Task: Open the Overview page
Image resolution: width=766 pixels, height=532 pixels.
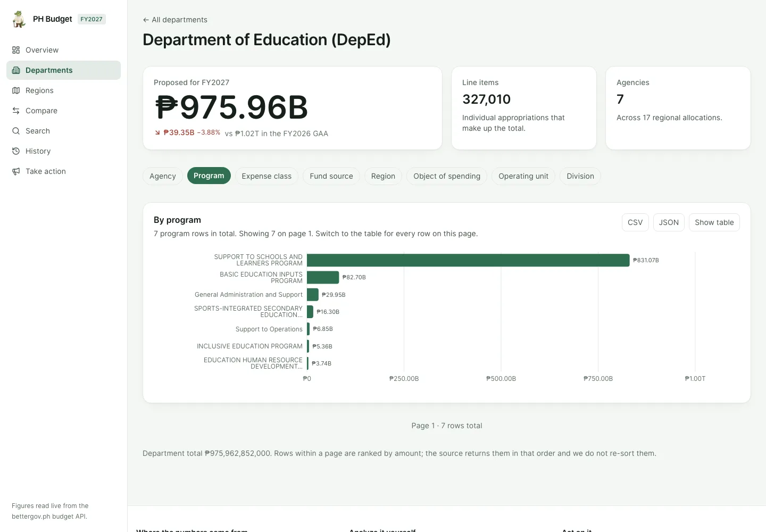Action: pos(63,50)
